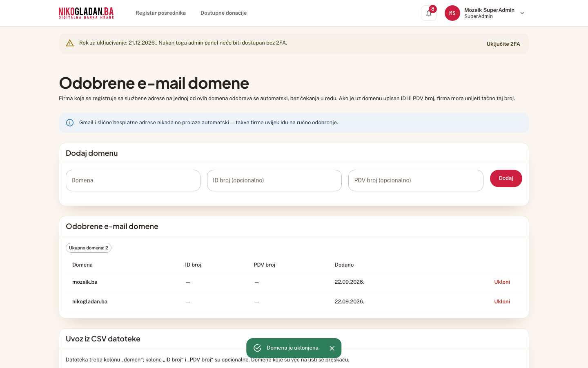Click the 'Domena je uklonjena.' toast message
588x368 pixels.
(293, 348)
